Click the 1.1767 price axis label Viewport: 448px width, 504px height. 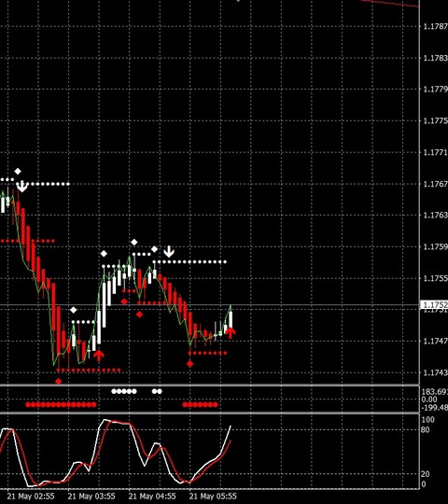tap(436, 184)
